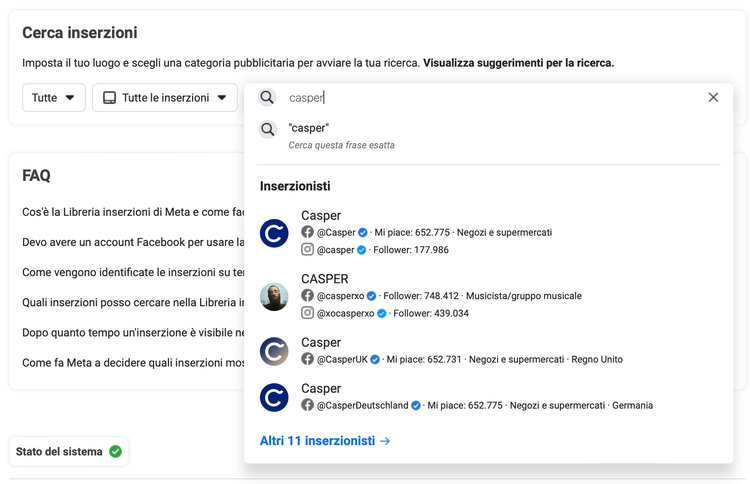Select the Casper @CasperDeutschland logo
The width and height of the screenshot is (750, 484).
pos(274,397)
